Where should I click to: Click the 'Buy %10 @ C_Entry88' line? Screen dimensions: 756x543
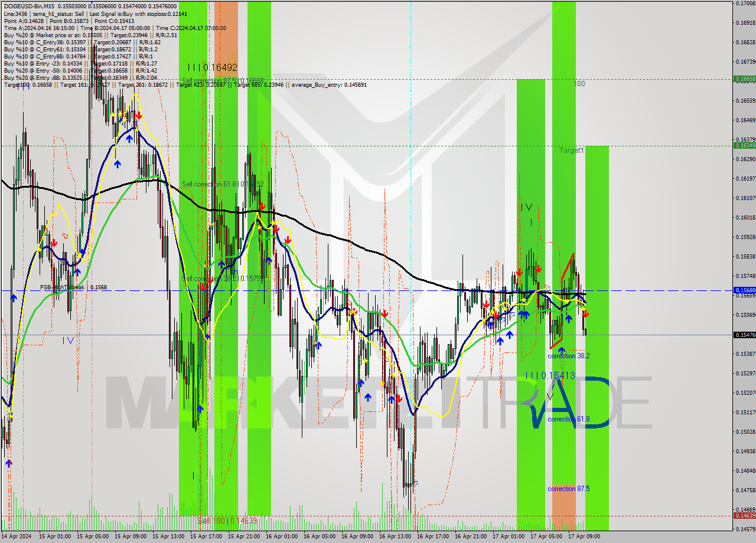click(79, 57)
